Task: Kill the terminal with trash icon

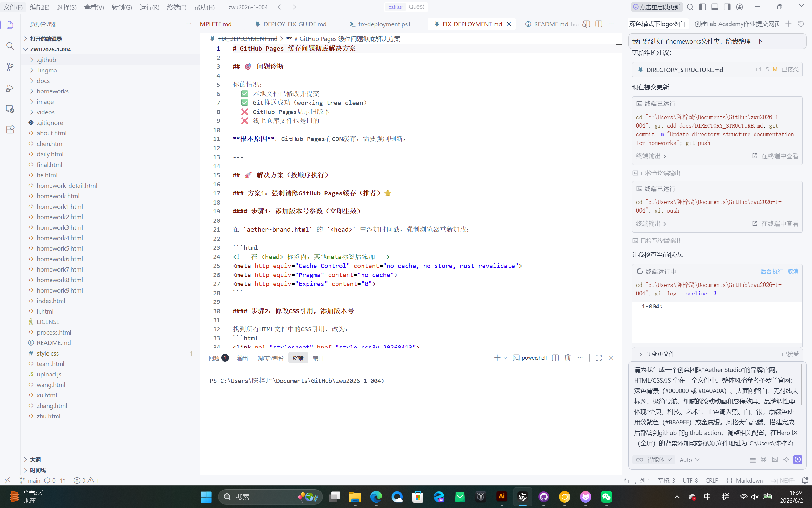Action: (568, 358)
